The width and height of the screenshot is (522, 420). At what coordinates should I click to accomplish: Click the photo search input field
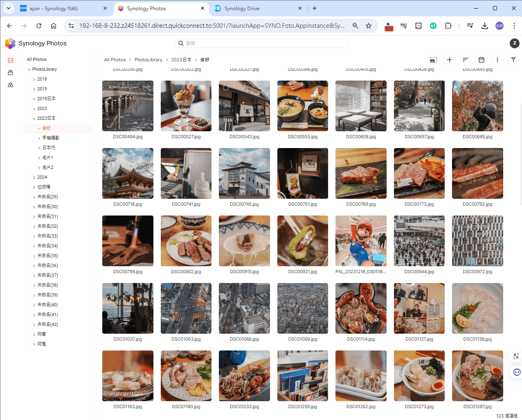coord(262,43)
